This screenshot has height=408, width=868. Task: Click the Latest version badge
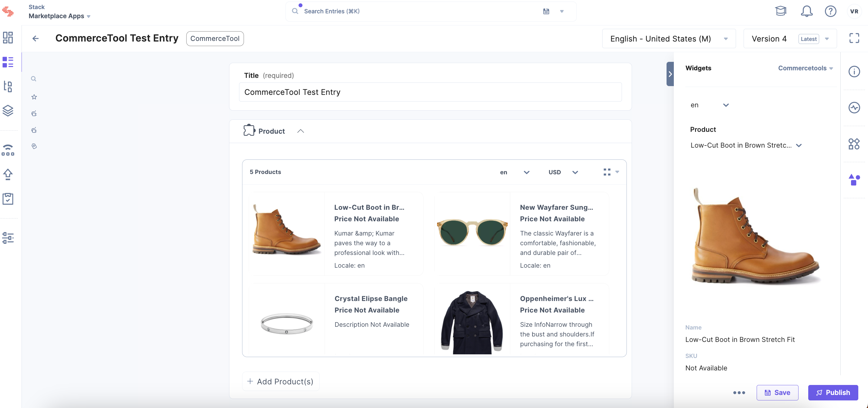[x=809, y=39]
